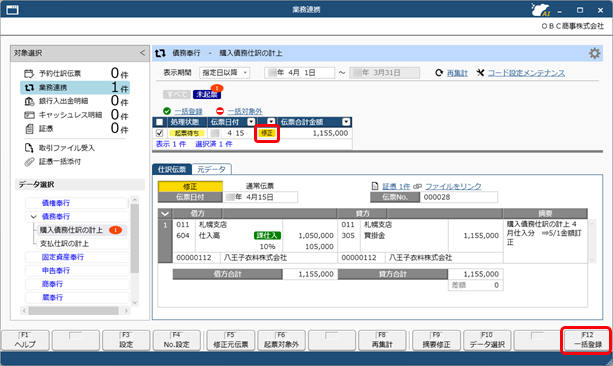
Task: Collapse the 対象選択 panel with the chevron
Action: click(142, 53)
